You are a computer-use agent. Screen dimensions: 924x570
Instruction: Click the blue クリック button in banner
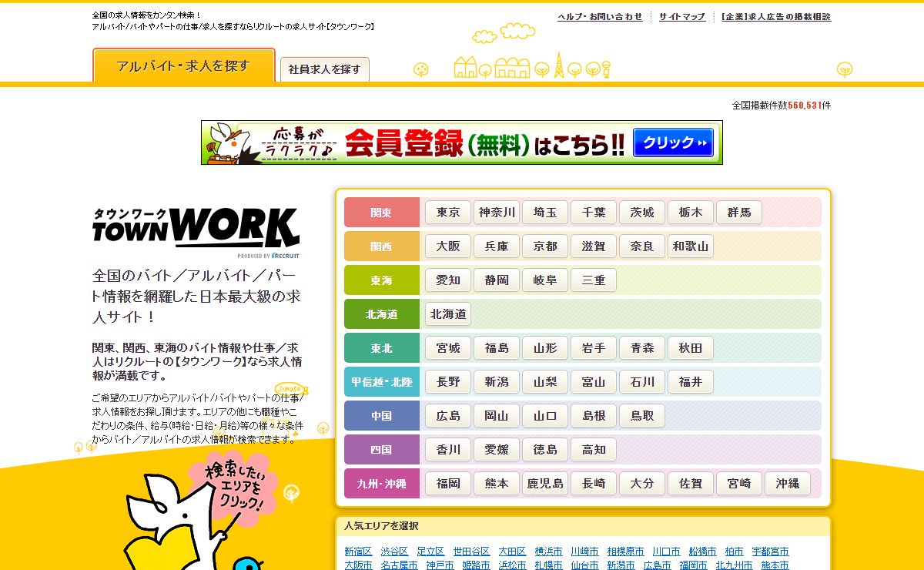point(673,142)
